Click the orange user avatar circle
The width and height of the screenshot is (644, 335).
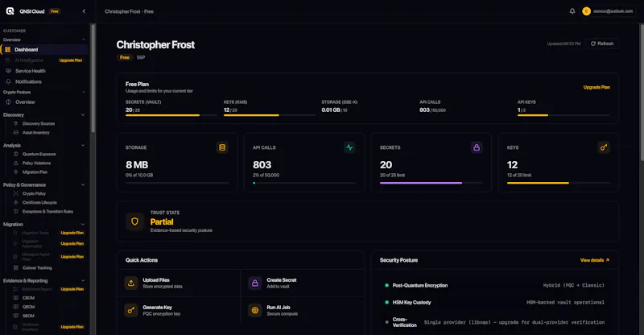coord(586,11)
